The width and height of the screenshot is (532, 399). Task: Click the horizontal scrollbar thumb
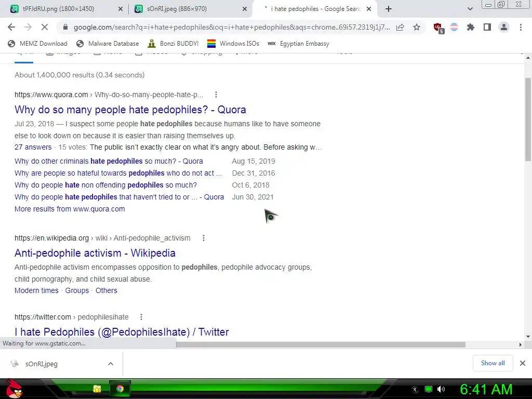[321, 345]
